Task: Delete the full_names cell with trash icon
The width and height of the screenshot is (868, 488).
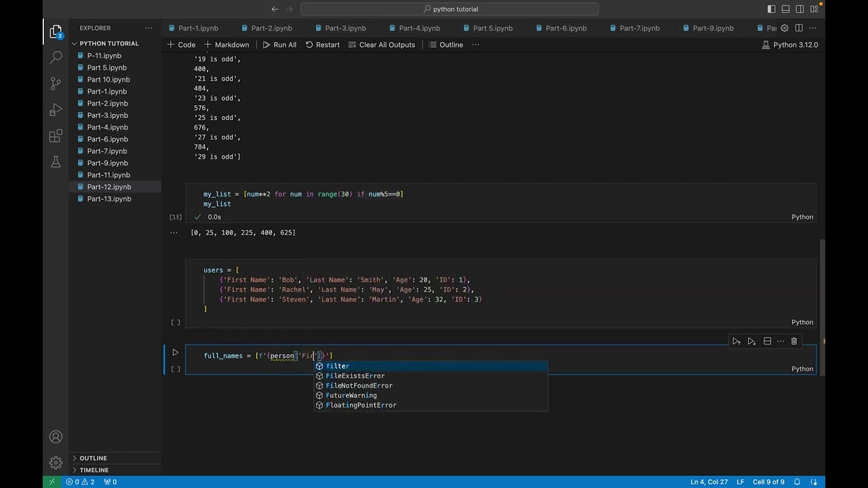Action: click(x=794, y=342)
